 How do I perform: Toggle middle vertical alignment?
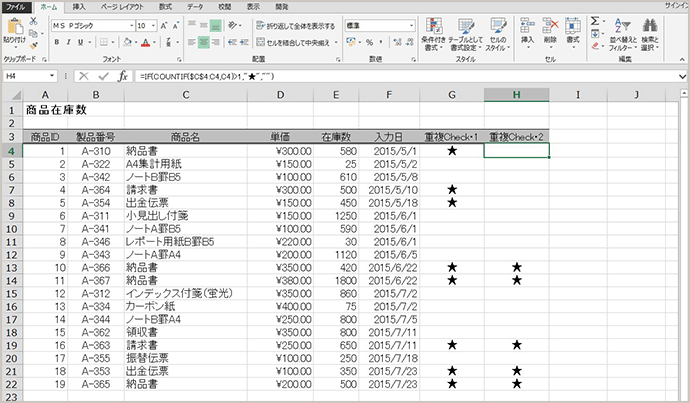click(203, 26)
